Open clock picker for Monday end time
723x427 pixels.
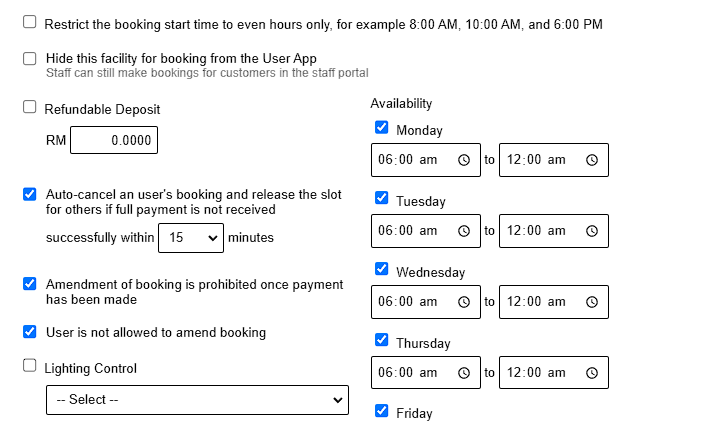pos(591,160)
